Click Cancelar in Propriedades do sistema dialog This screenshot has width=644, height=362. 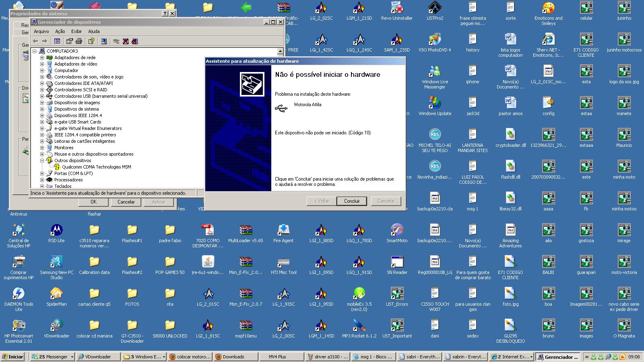coord(126,202)
